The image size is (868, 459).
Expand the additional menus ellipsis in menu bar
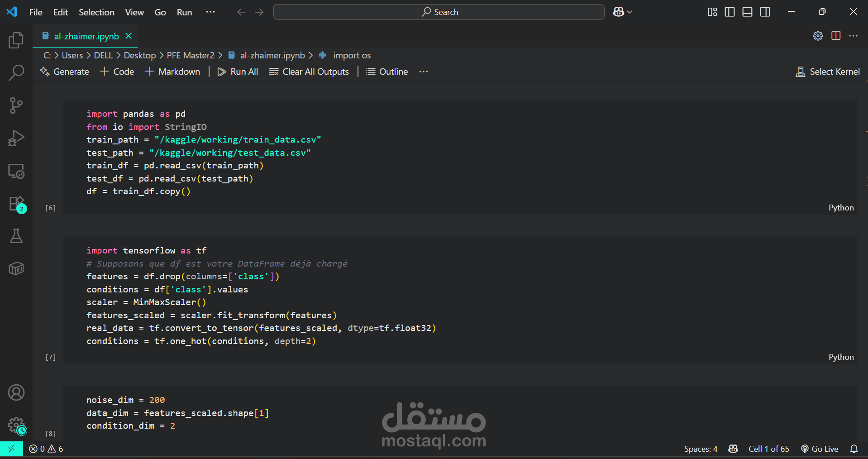point(210,12)
